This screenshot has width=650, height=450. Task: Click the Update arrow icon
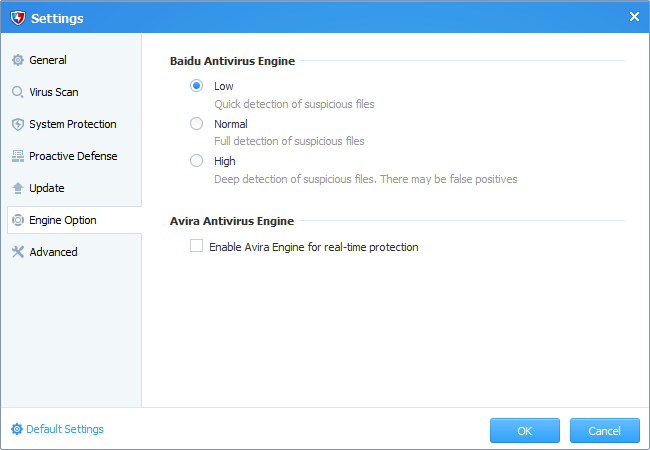coord(18,188)
